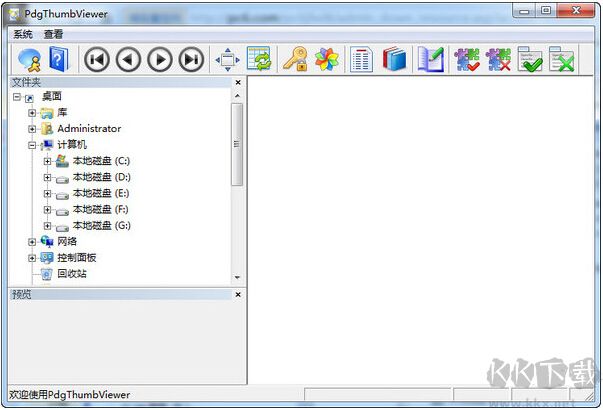The image size is (603, 410).
Task: Select 本地磁盘 (F:) drive
Action: [101, 209]
